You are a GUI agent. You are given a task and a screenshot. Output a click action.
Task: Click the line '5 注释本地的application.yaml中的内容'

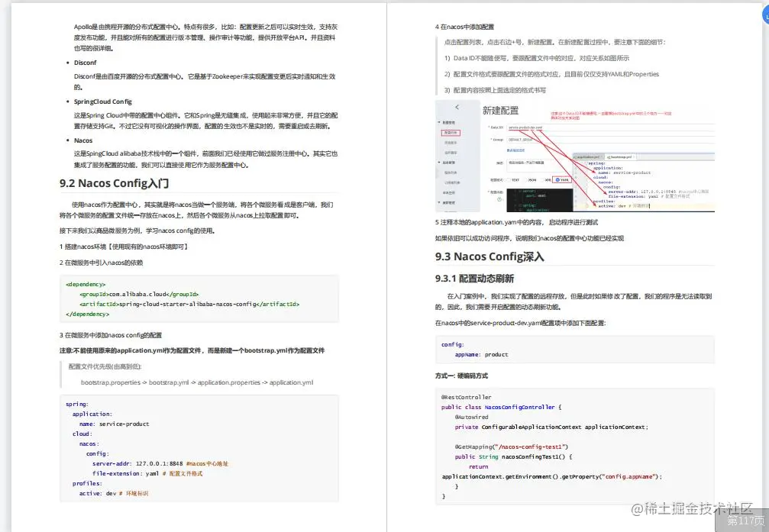click(516, 222)
